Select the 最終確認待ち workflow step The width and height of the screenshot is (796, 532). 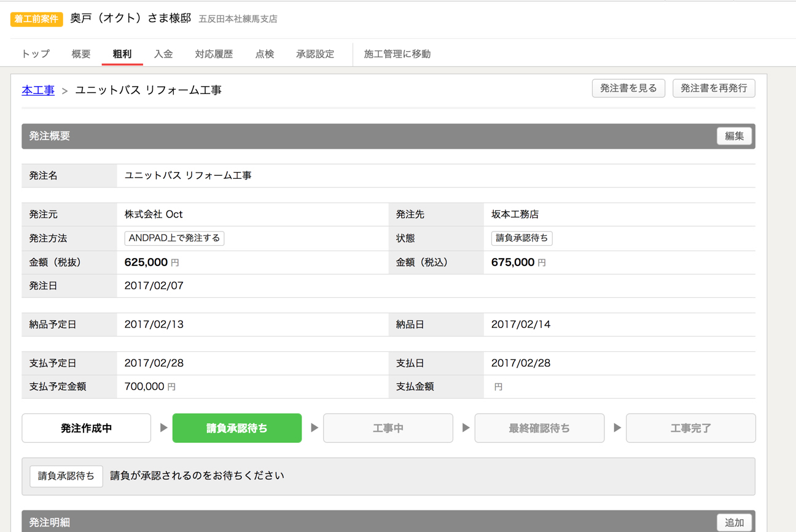pos(539,428)
